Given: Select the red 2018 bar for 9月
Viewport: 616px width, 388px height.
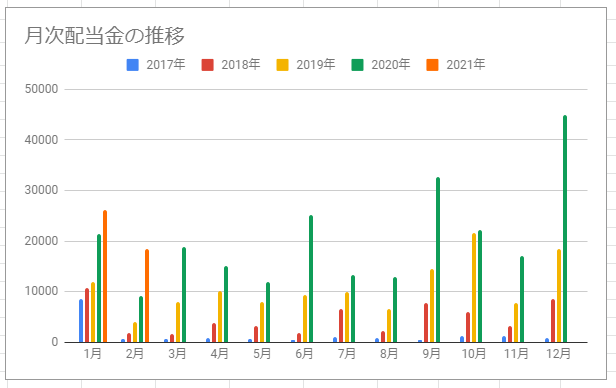Looking at the screenshot, I should (426, 322).
